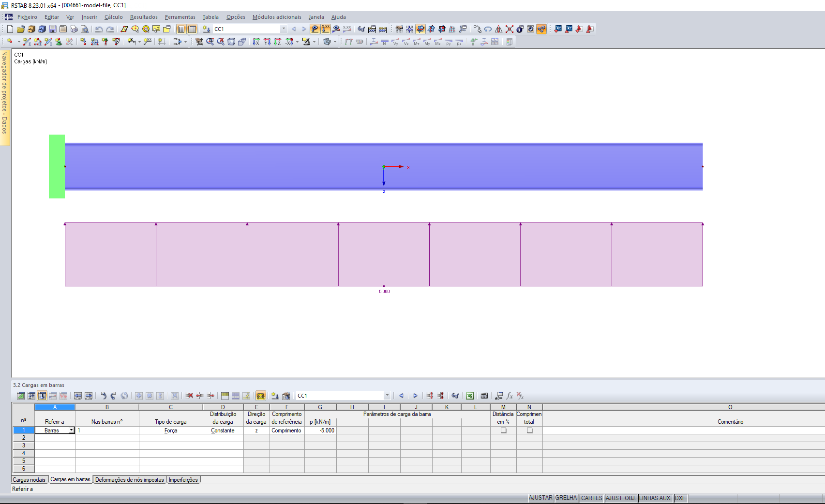
Task: Open the Resultados menu
Action: pos(144,17)
